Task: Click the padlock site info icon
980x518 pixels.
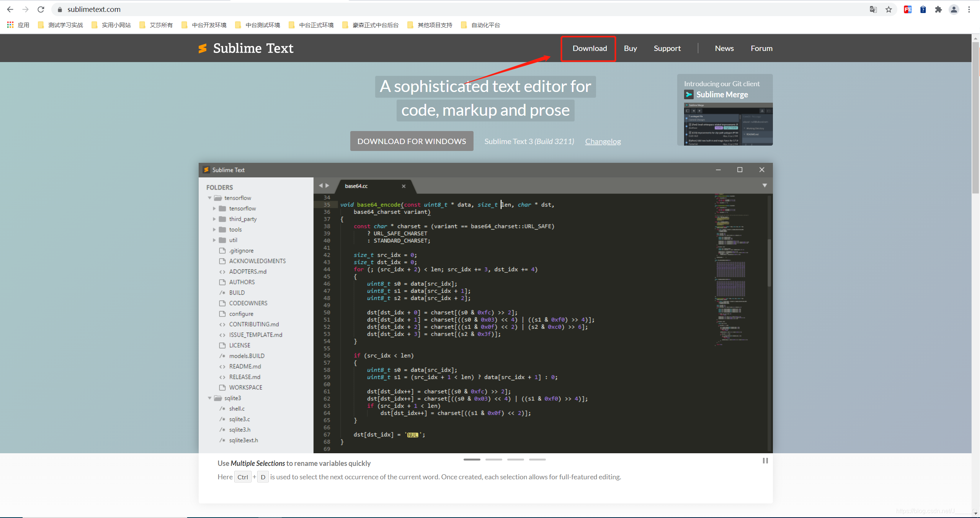Action: tap(60, 9)
